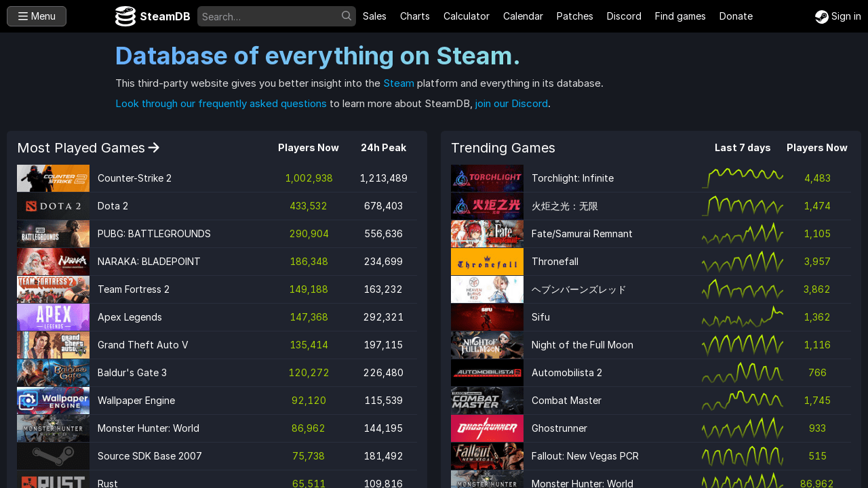868x488 pixels.
Task: Click the Torchlight: Infinite sparkline chart
Action: (743, 178)
